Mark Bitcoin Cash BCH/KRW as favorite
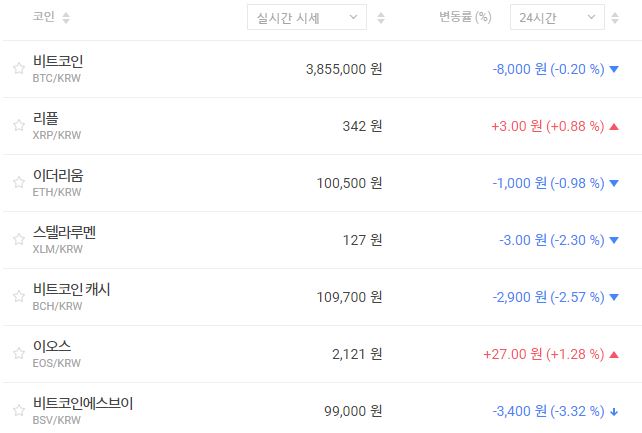 tap(18, 297)
